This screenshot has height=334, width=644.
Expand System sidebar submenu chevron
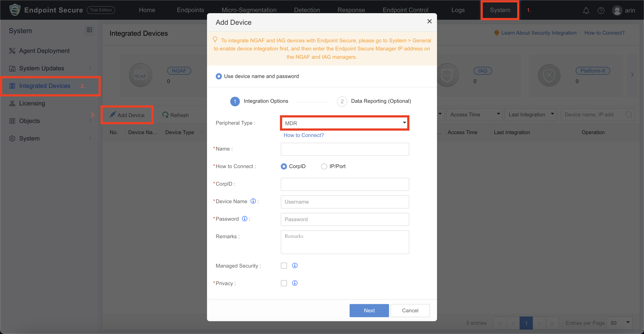(90, 138)
